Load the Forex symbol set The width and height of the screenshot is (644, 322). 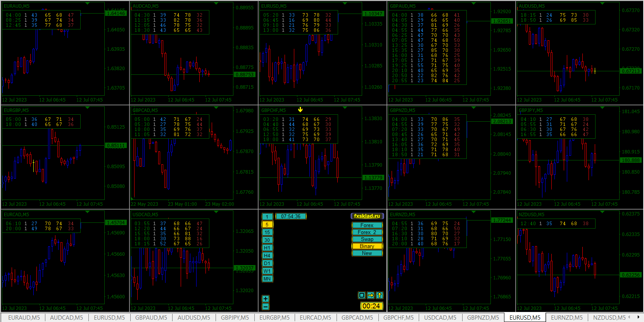click(367, 225)
